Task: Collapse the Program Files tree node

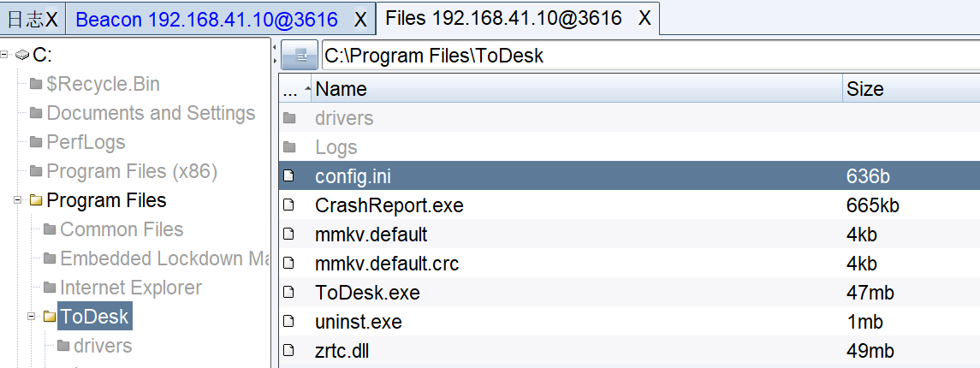Action: (x=17, y=200)
